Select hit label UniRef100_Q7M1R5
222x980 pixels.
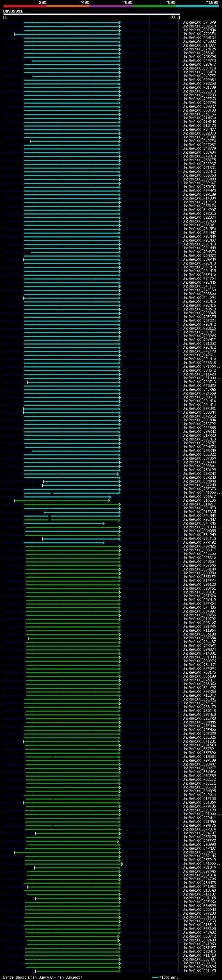click(199, 49)
